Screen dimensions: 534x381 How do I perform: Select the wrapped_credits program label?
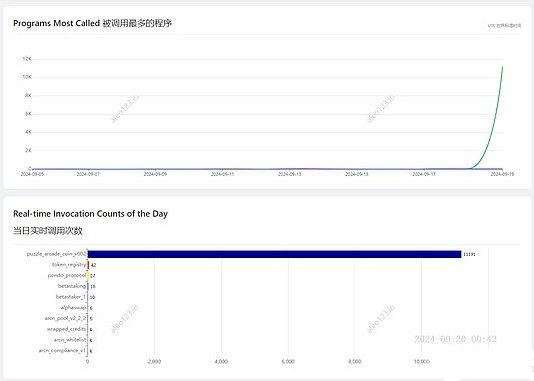click(66, 329)
